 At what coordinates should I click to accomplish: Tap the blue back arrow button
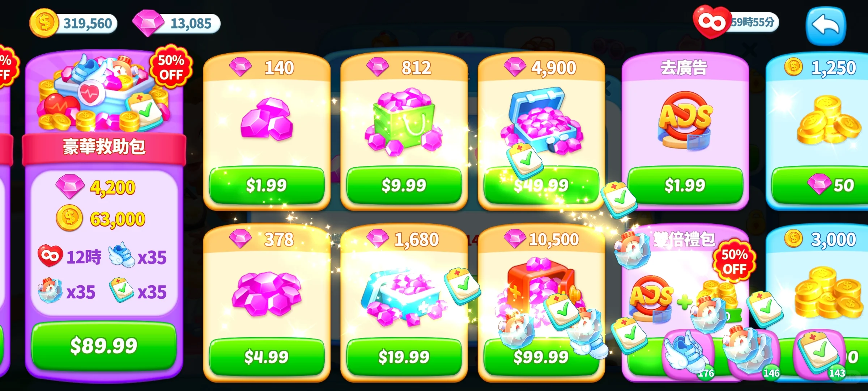tap(826, 26)
